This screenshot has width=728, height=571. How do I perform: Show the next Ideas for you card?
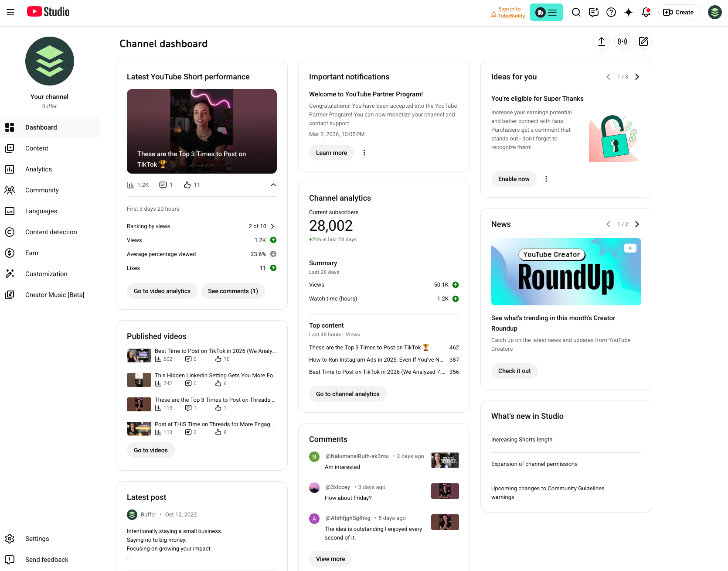pyautogui.click(x=637, y=76)
